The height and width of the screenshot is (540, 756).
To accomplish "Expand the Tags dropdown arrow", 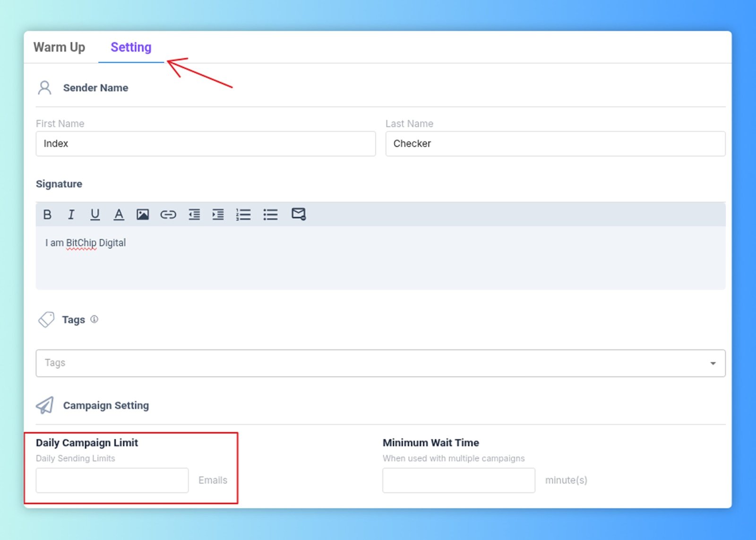I will 713,363.
